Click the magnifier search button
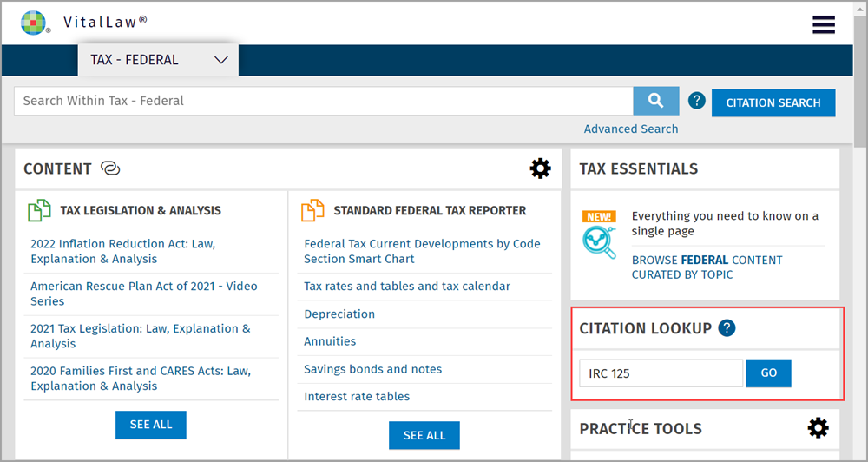The width and height of the screenshot is (868, 462). point(656,101)
